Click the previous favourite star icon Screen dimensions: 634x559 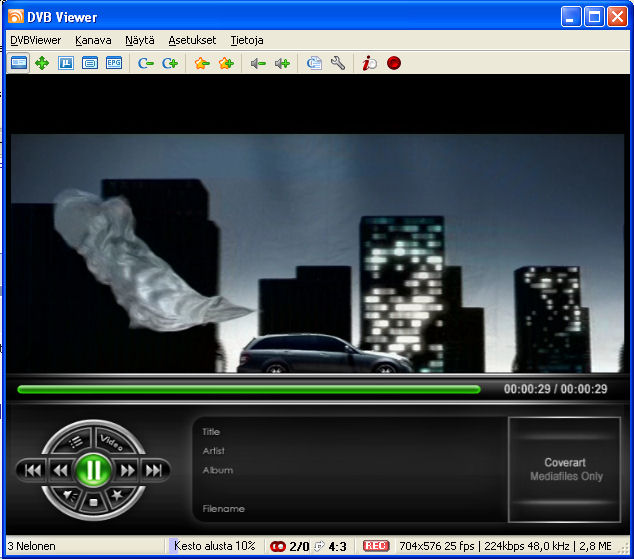click(202, 63)
